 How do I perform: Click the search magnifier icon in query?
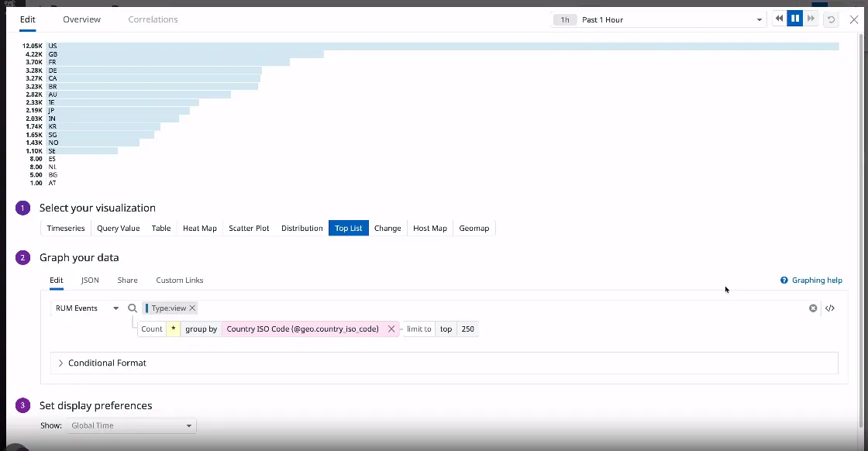click(x=133, y=308)
